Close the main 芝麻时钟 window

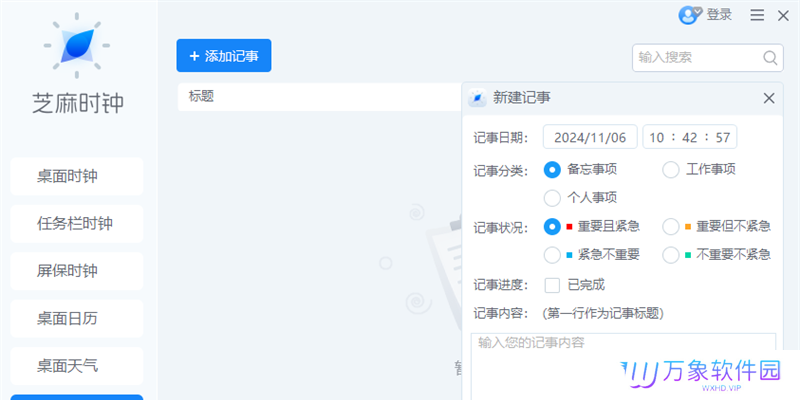click(783, 16)
